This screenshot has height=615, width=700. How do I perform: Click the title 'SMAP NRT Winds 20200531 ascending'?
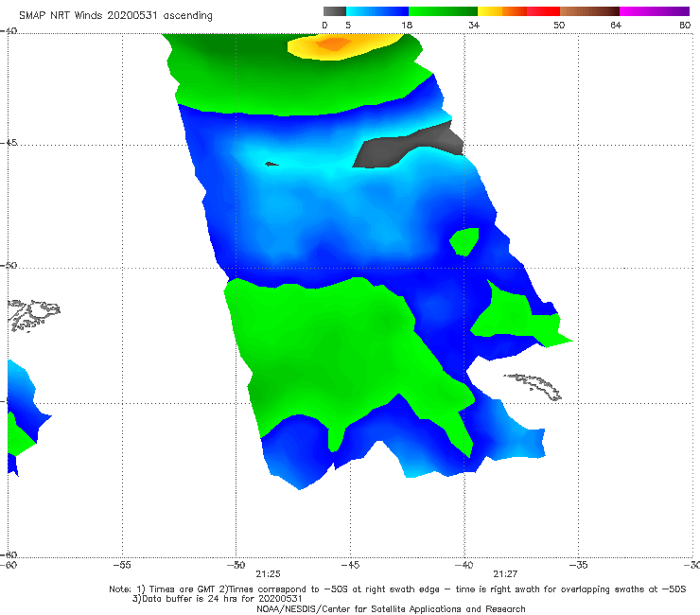point(115,16)
